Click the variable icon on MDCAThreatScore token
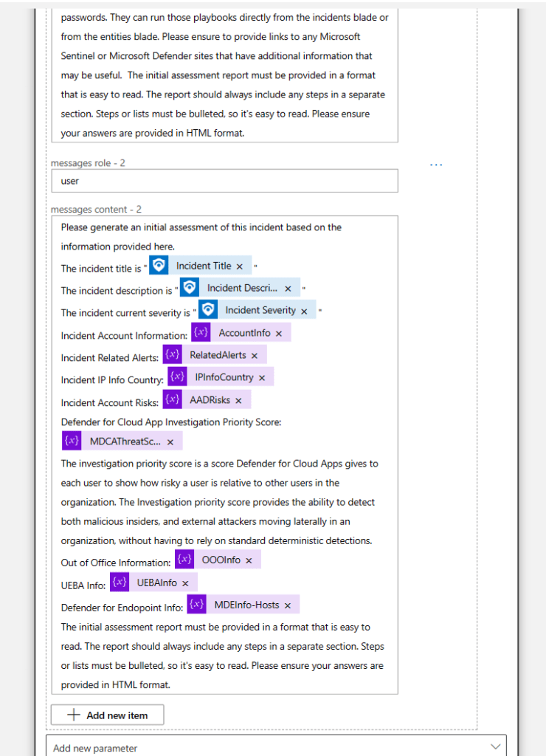Viewport: 546px width, 756px height. coord(72,441)
